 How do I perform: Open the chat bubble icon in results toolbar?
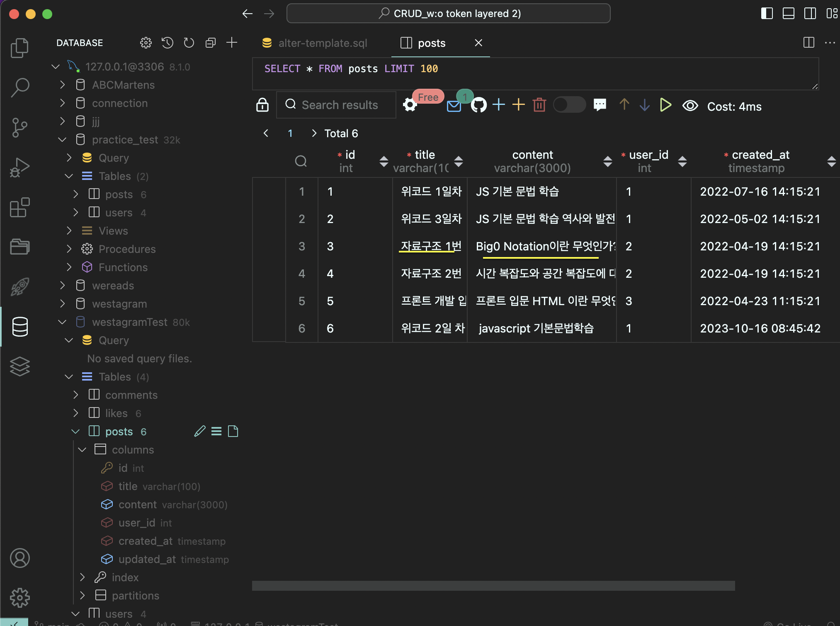pos(600,105)
